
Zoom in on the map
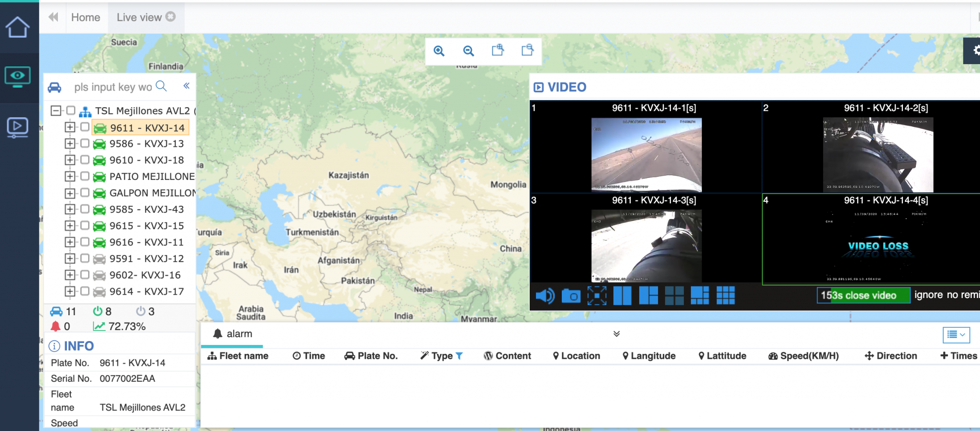click(439, 51)
